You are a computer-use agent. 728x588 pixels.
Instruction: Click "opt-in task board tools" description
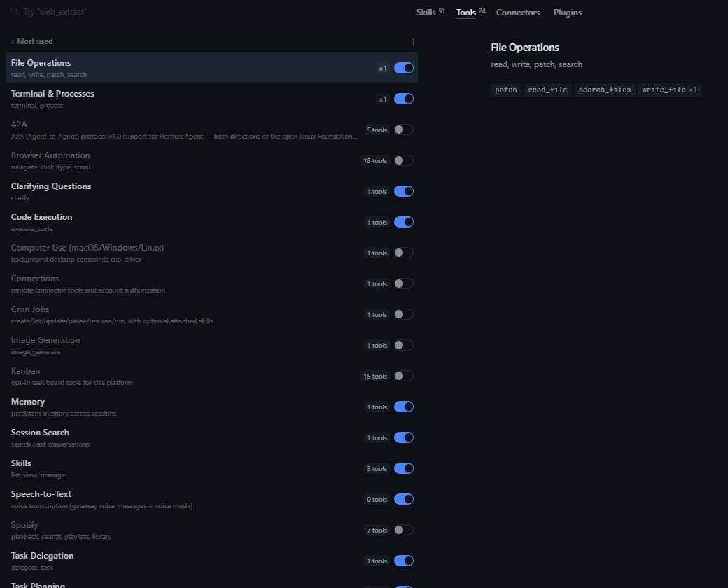point(72,383)
